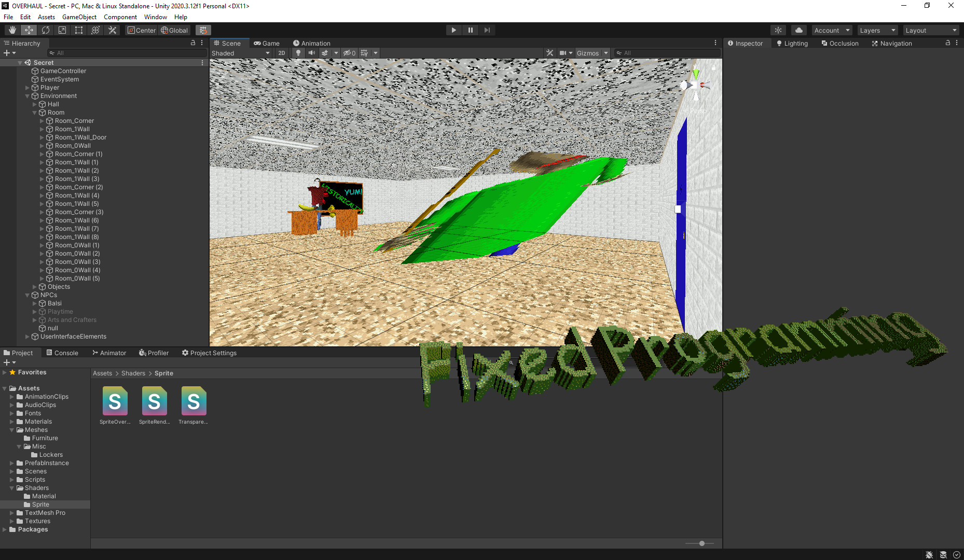Screen dimensions: 964x560
Task: Select the Rect tool
Action: (x=78, y=30)
